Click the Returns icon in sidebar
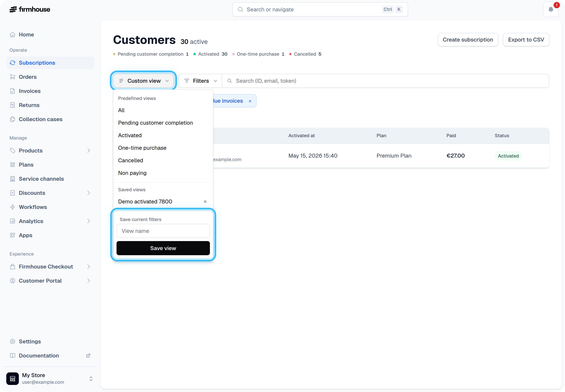The height and width of the screenshot is (392, 565). (13, 105)
